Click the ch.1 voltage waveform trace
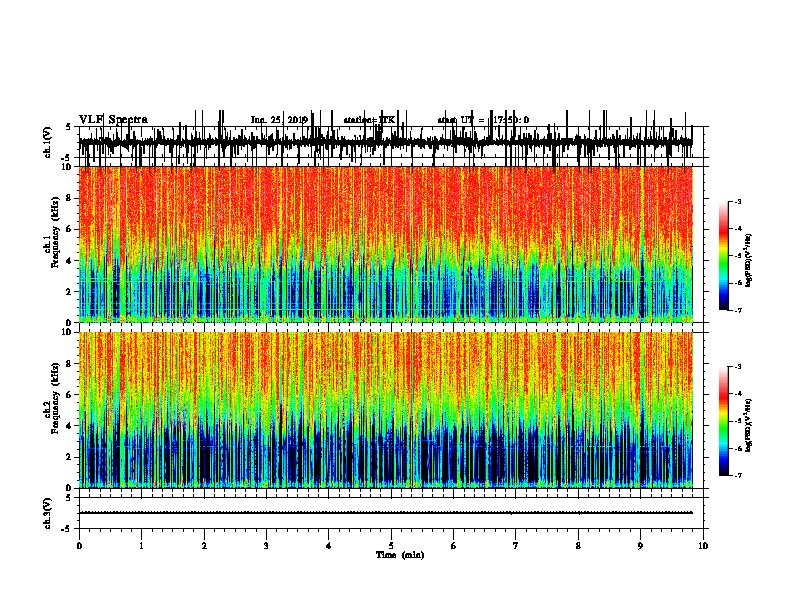 tap(385, 142)
